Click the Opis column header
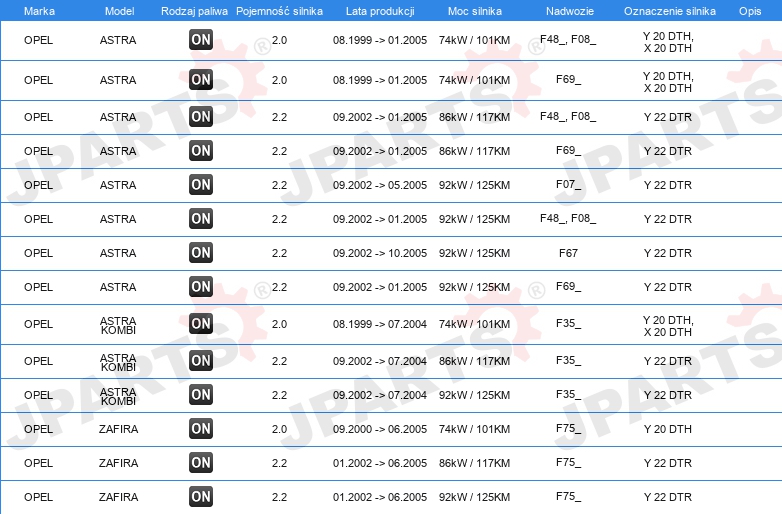The width and height of the screenshot is (782, 514). [750, 11]
